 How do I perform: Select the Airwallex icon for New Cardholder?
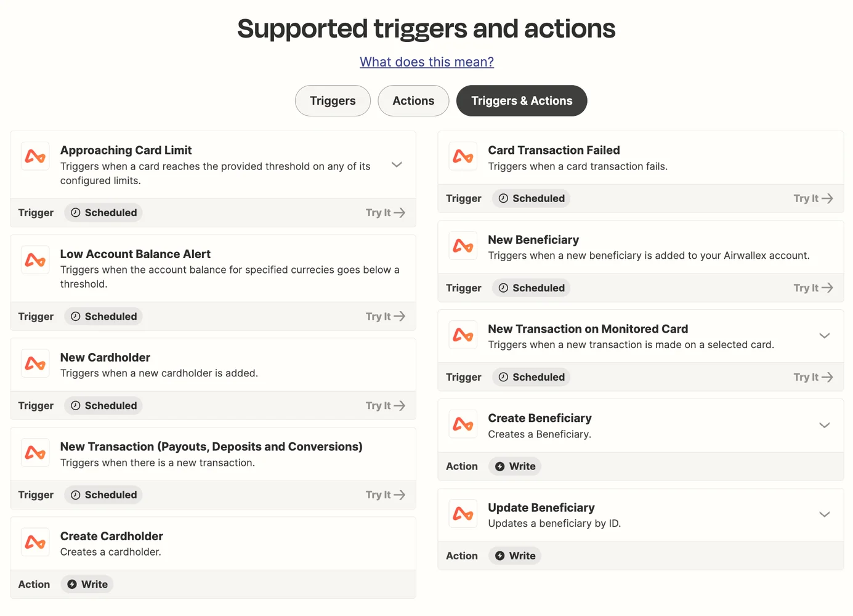(35, 363)
